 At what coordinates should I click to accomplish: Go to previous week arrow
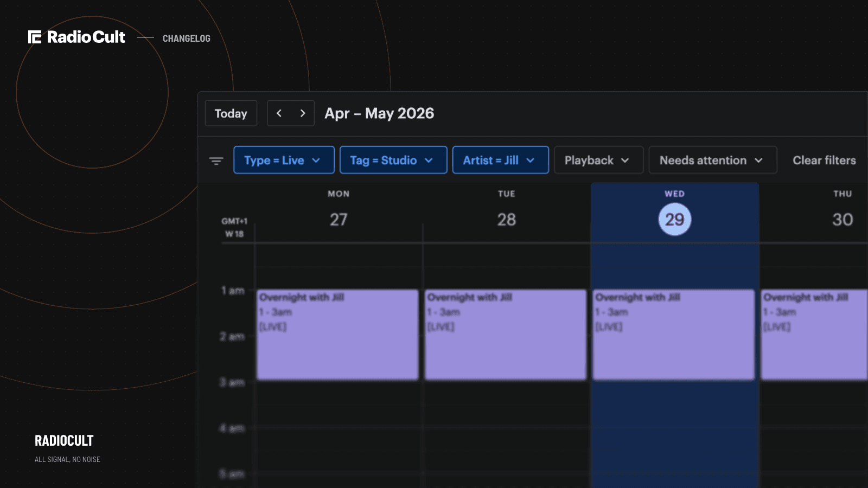279,113
